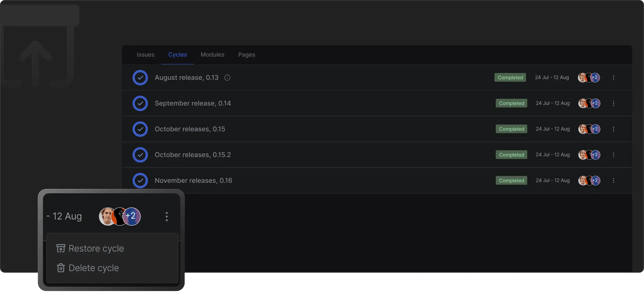Open the October releases 0.15 options menu

613,129
